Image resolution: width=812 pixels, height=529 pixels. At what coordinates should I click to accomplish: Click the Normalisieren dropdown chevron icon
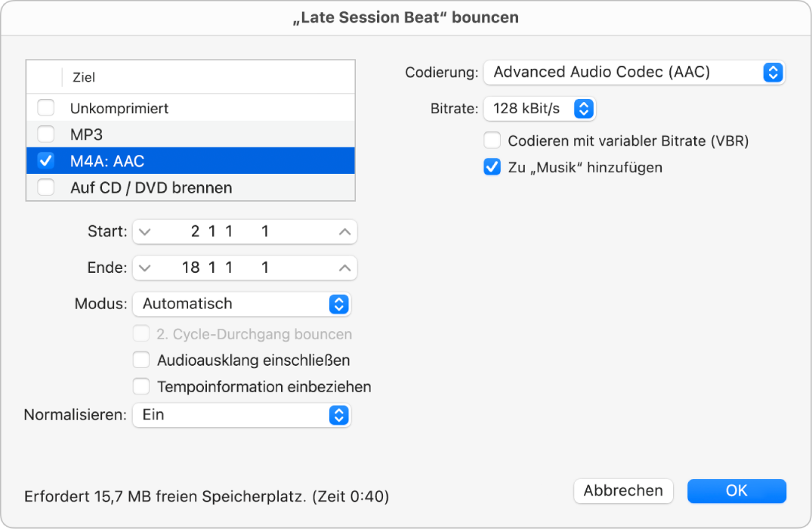(x=340, y=415)
